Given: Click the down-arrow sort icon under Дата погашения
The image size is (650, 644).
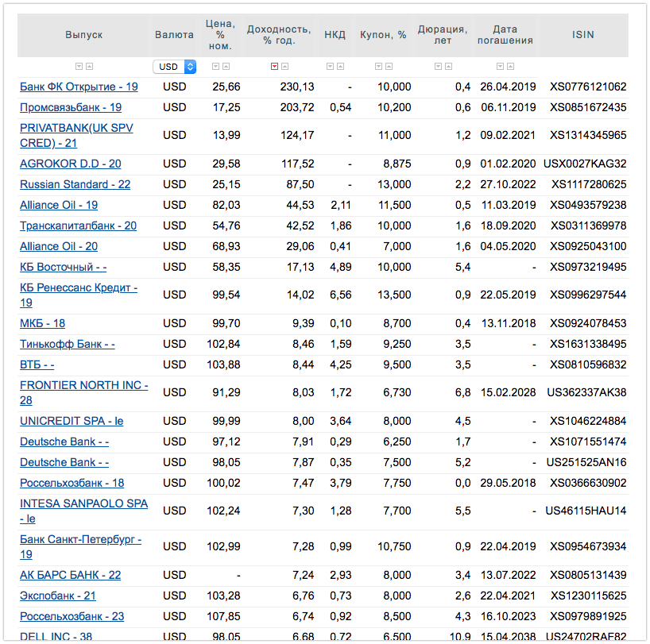Looking at the screenshot, I should click(x=501, y=66).
